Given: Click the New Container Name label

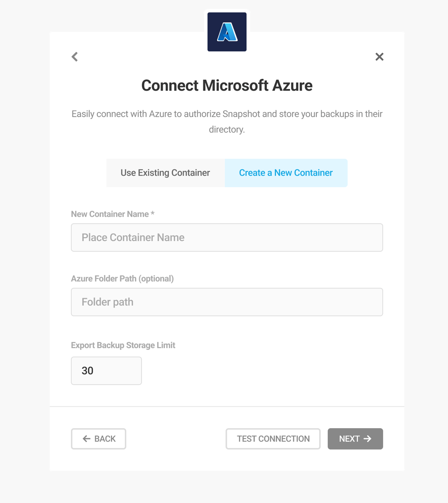Looking at the screenshot, I should [x=113, y=214].
